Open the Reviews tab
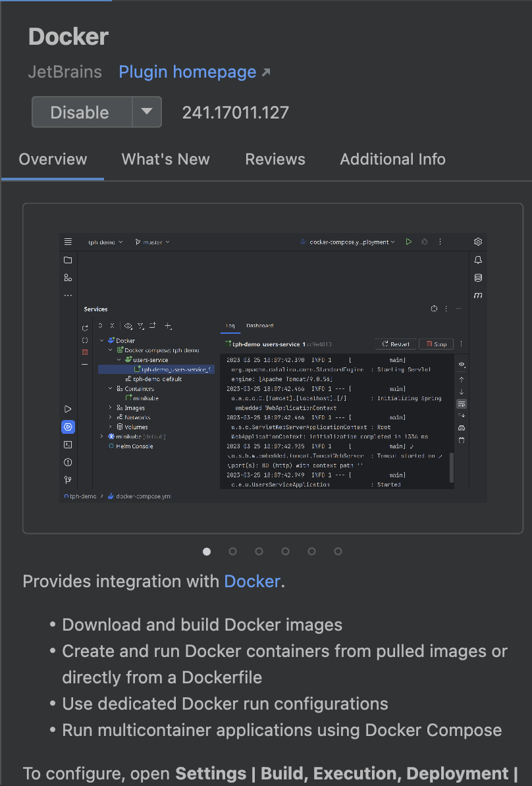This screenshot has width=532, height=786. [x=275, y=159]
